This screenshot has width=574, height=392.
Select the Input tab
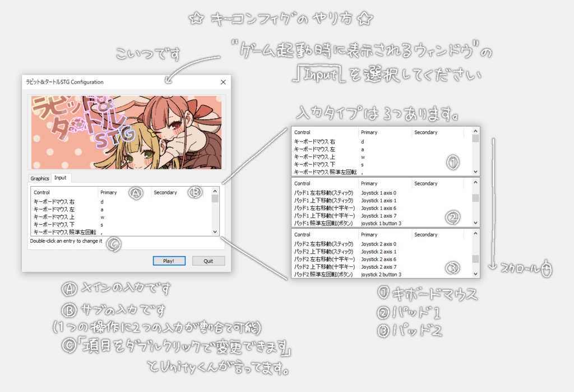[x=61, y=178]
